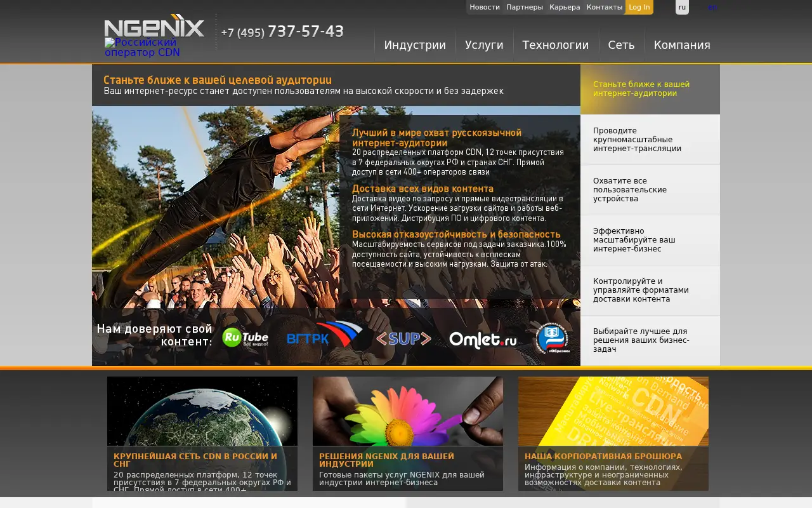Viewport: 812px width, 508px height.
Task: Open the Услуги menu
Action: 484,45
